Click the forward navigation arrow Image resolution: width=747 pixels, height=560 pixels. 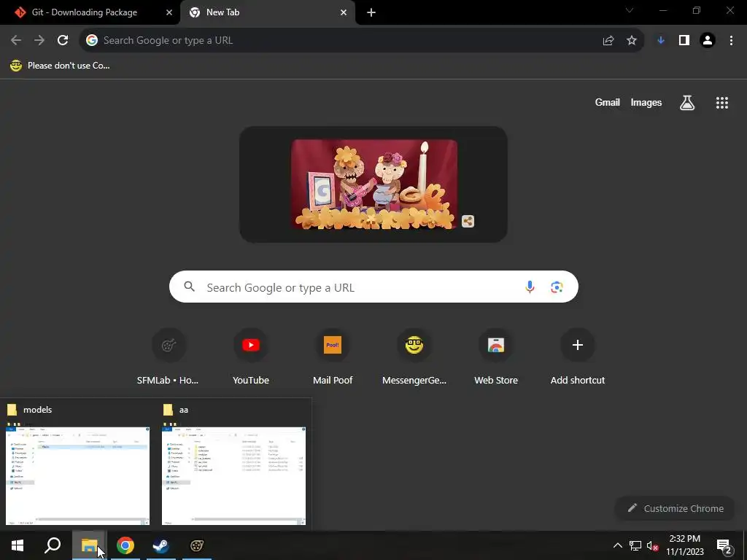click(39, 41)
